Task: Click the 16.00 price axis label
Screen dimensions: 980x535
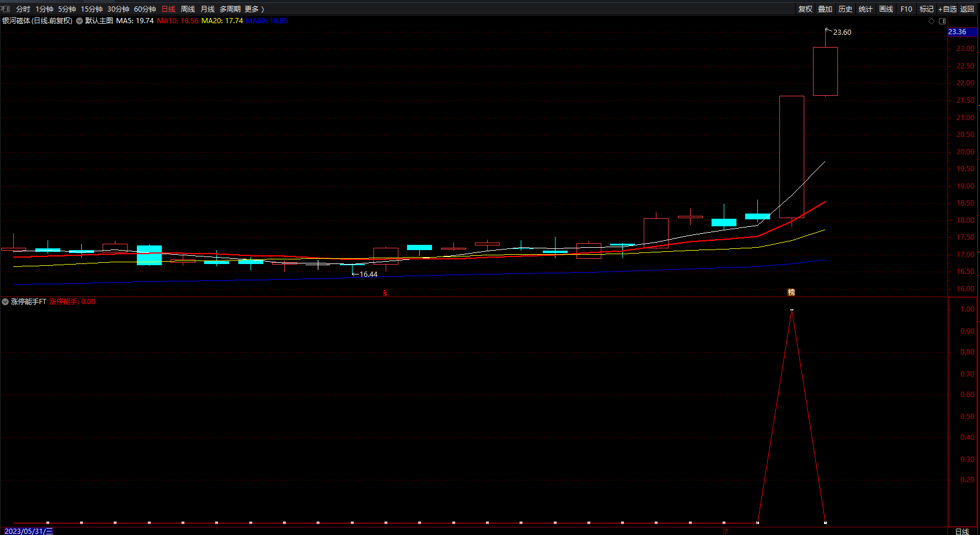Action: click(966, 289)
